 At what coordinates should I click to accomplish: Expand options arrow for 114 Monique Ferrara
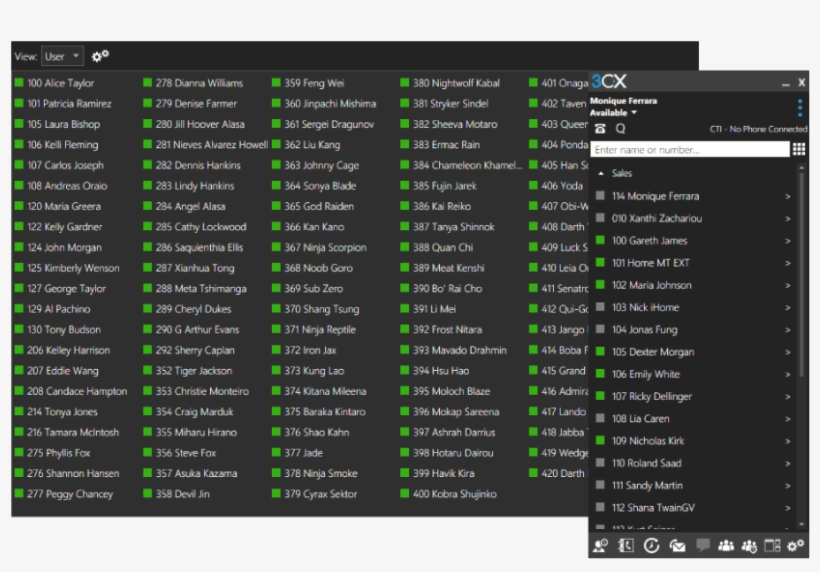(x=788, y=197)
